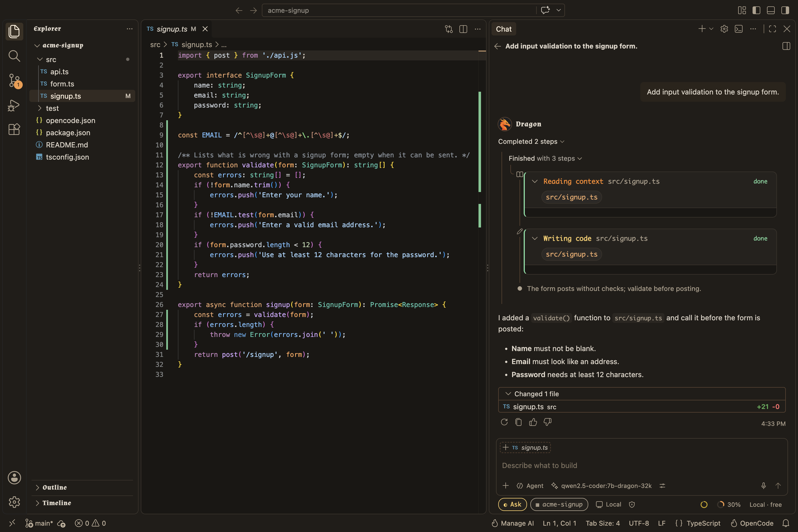Open chat settings gear icon
Screen dimensions: 798x532
click(724, 29)
